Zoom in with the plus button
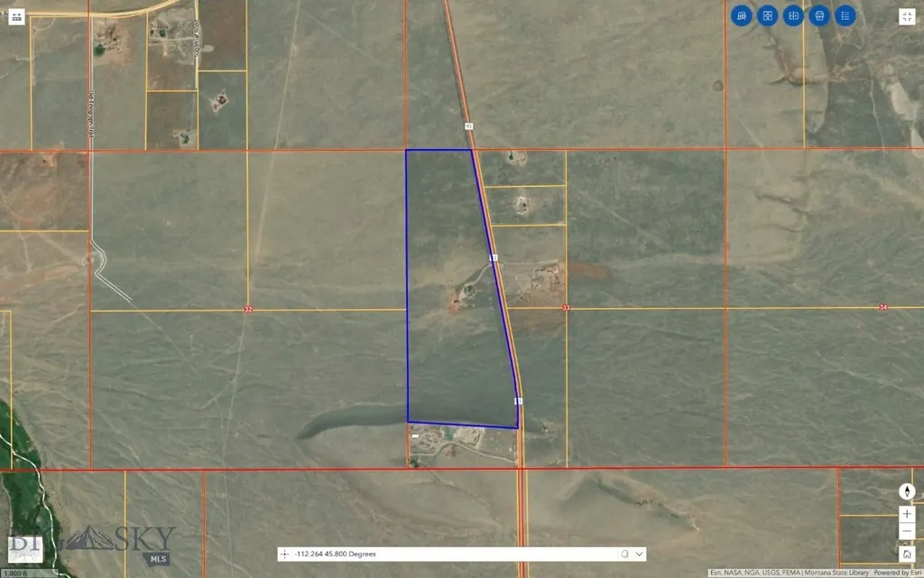The image size is (924, 578). point(907,514)
